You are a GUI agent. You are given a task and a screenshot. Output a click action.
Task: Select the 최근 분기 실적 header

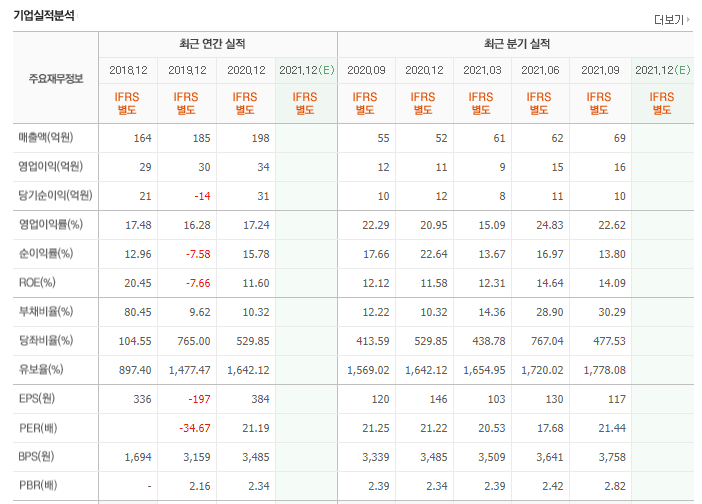point(517,44)
